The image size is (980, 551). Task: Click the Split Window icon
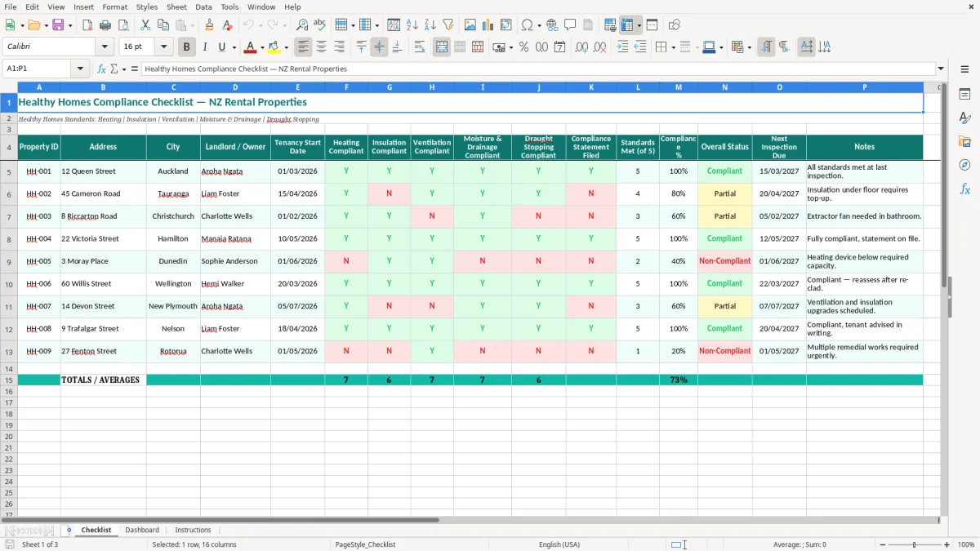tap(652, 25)
